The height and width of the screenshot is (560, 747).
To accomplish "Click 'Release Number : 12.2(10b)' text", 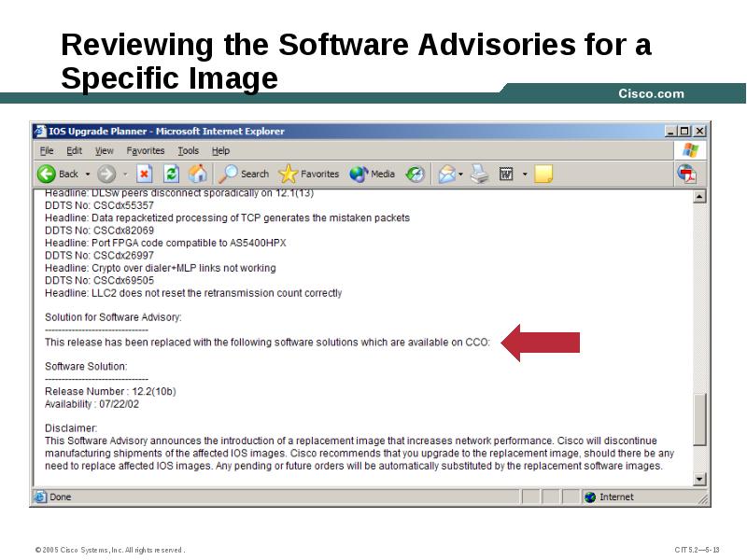I will tap(110, 391).
